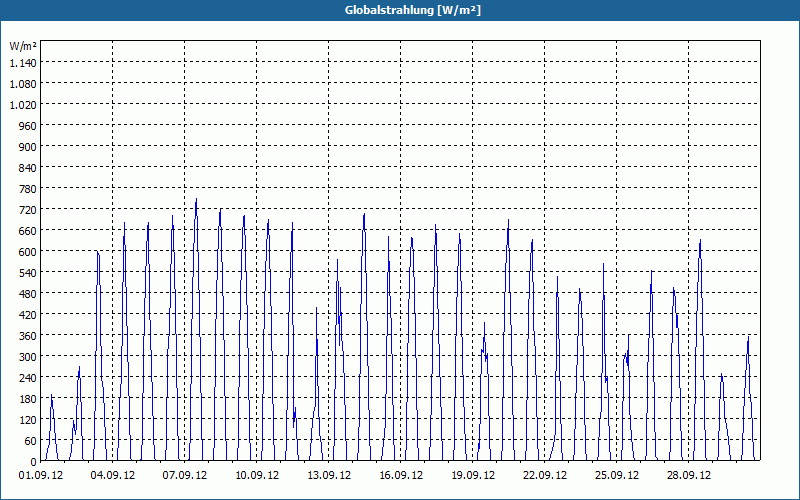Click the Globalstrahlung [W/m²] chart title
800x500 pixels.
coord(413,10)
